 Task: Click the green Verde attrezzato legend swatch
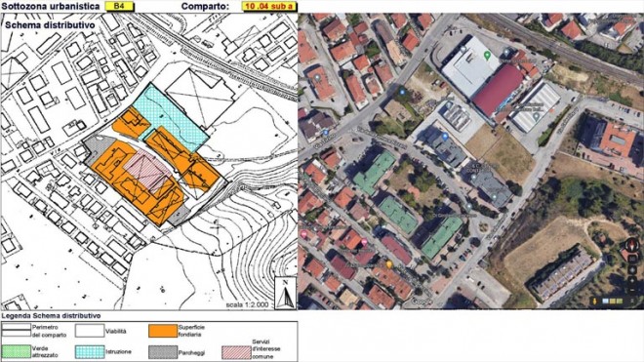[x=16, y=352]
